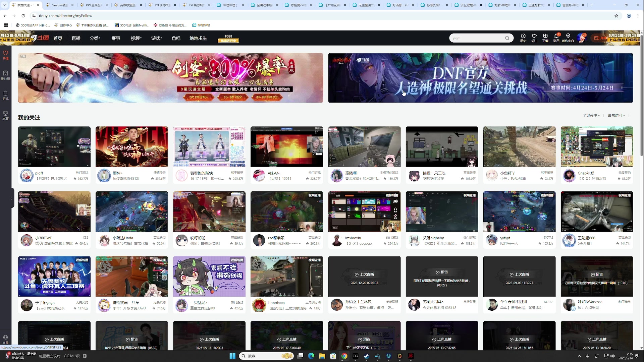The image size is (644, 362).
Task: Click the 关注 heart icon in left sidebar
Action: (x=5, y=55)
